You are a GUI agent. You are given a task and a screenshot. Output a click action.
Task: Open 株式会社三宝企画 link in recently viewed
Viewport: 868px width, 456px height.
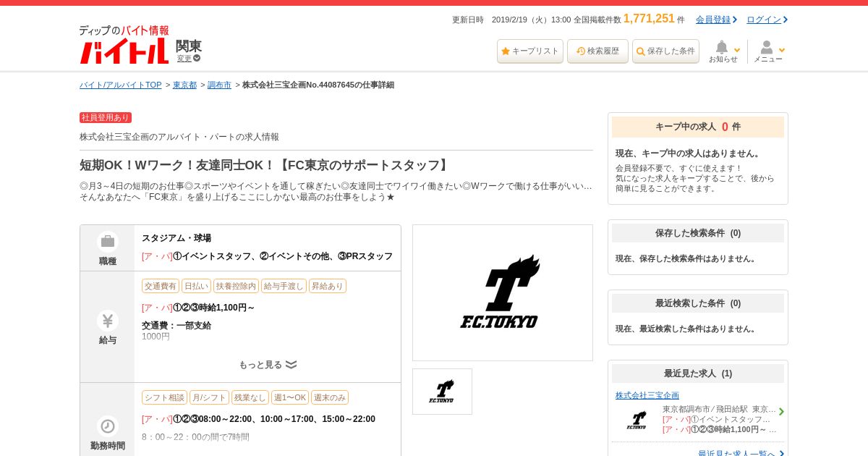[647, 395]
